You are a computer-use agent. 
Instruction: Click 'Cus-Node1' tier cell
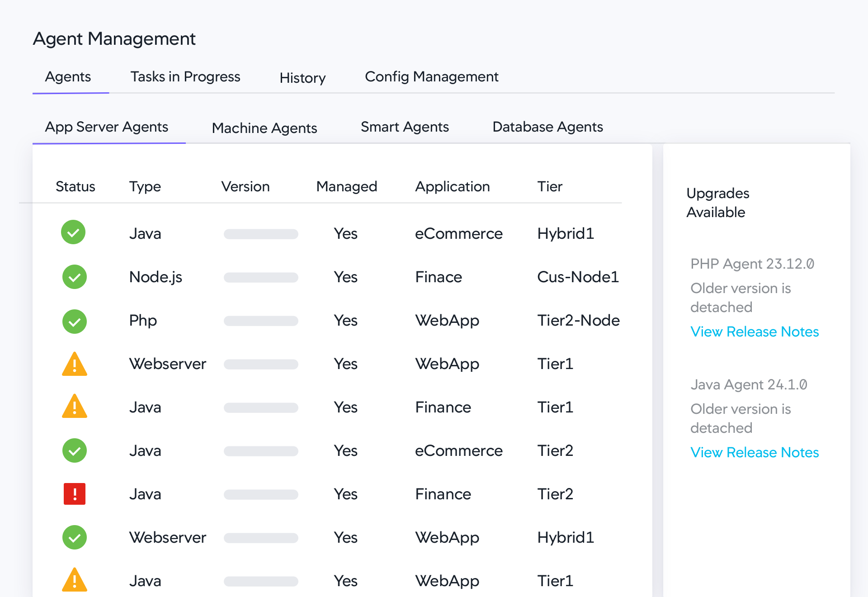[578, 277]
